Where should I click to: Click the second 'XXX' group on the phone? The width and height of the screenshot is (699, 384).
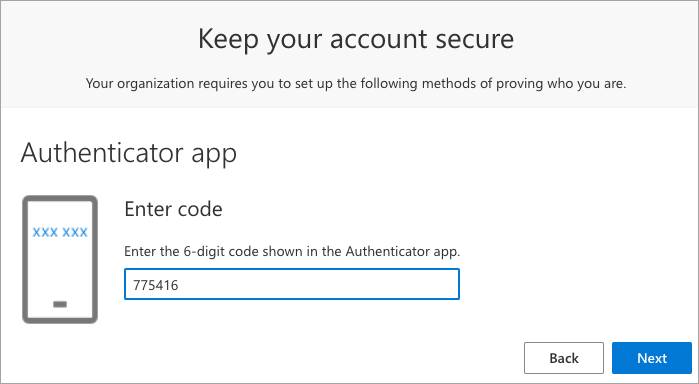[x=75, y=232]
